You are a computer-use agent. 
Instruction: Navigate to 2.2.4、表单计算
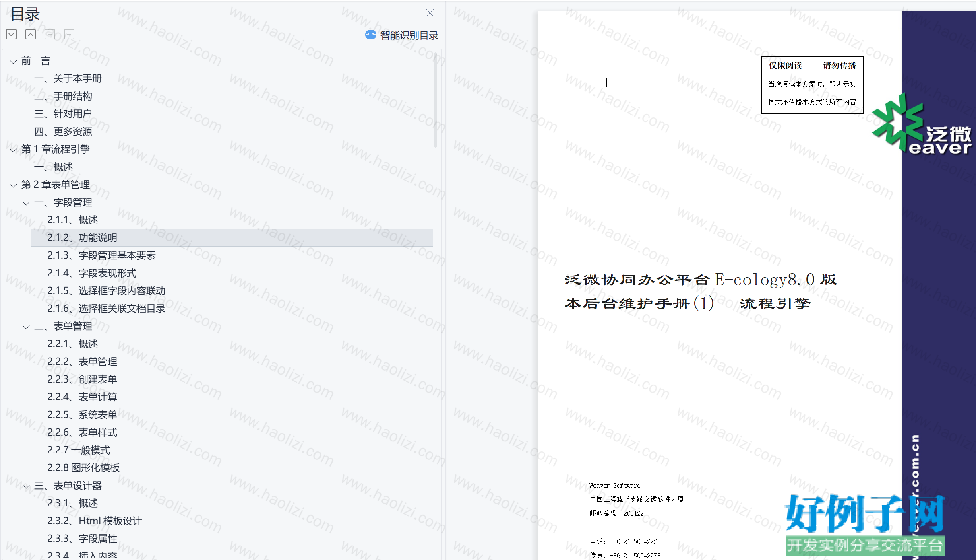[82, 397]
